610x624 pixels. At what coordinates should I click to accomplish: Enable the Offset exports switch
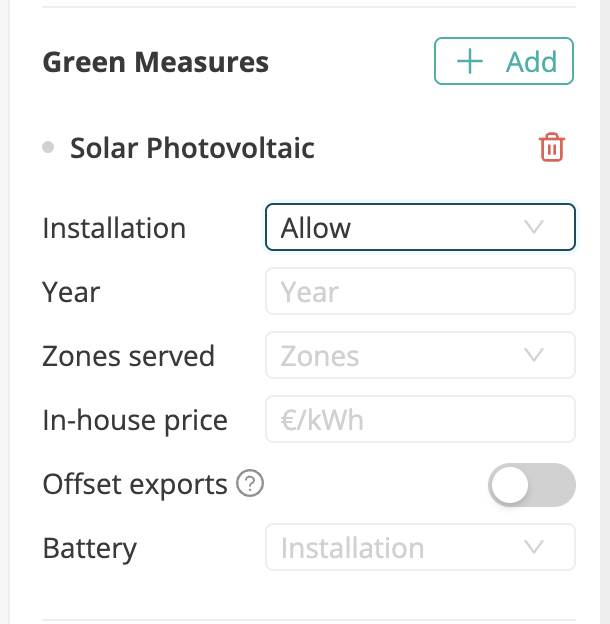click(x=531, y=485)
